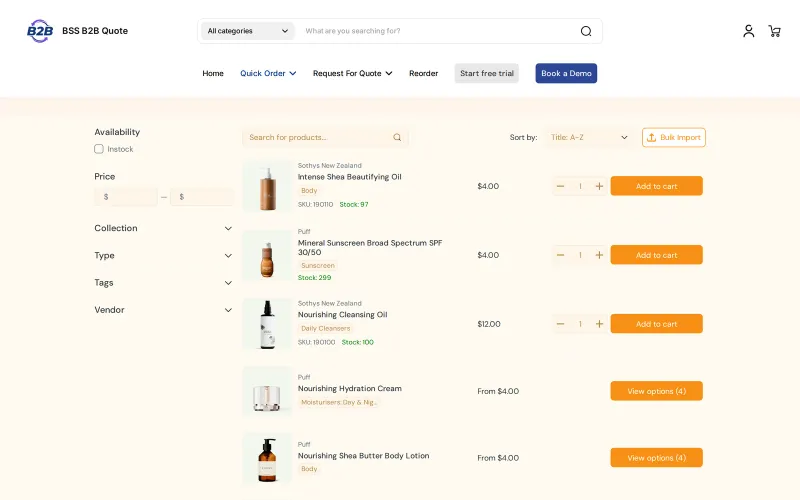Open the Nourishing Cleansing Oil title
This screenshot has width=800, height=500.
pyautogui.click(x=342, y=315)
